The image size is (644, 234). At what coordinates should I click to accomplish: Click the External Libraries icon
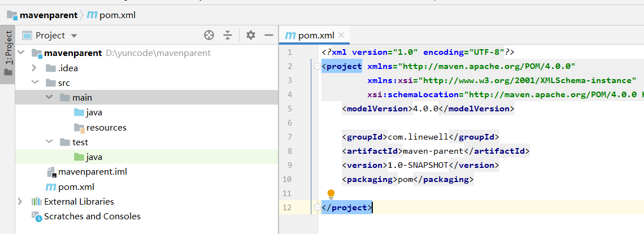(37, 201)
